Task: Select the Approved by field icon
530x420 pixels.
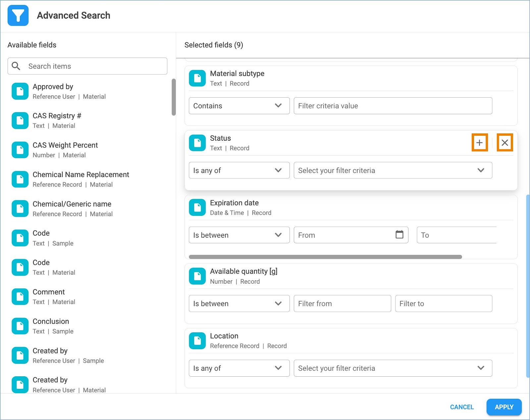Action: (x=20, y=91)
